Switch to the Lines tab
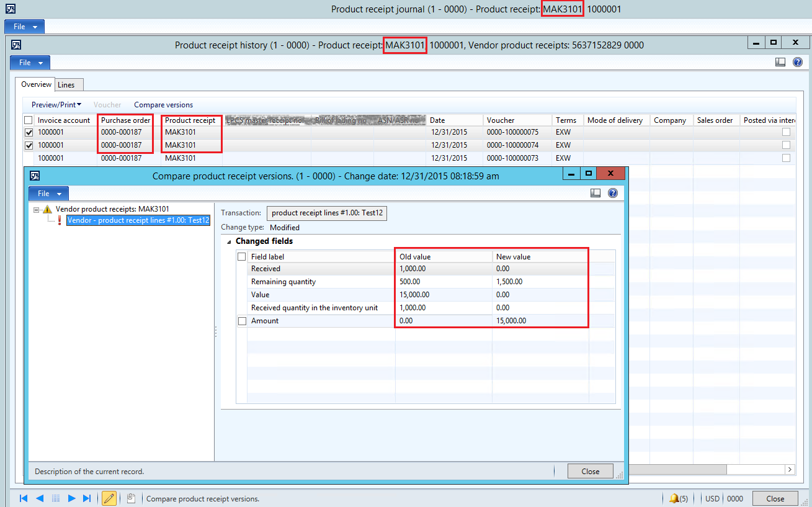Image resolution: width=812 pixels, height=507 pixels. [x=66, y=85]
